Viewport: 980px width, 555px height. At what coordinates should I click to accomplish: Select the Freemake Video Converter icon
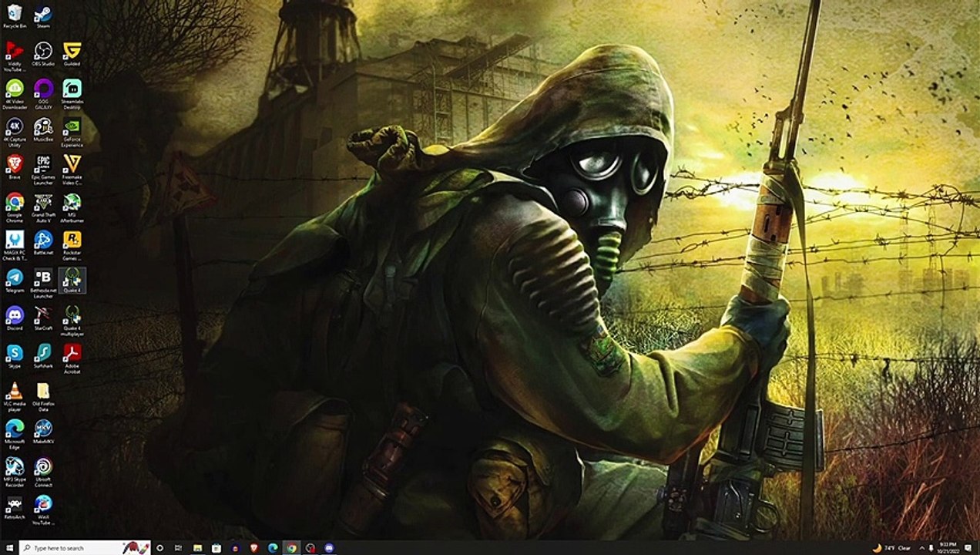click(72, 169)
